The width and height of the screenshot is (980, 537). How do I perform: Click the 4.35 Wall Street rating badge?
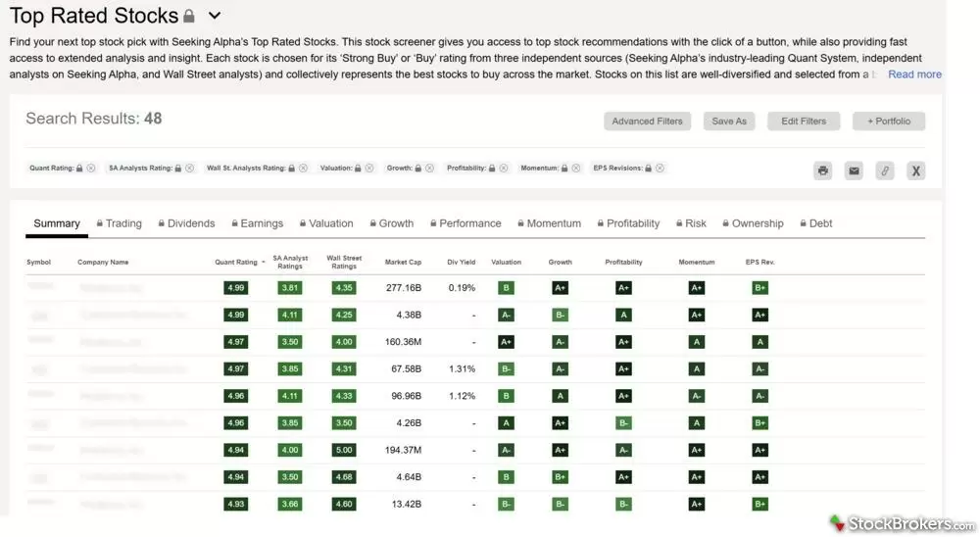[x=344, y=288]
